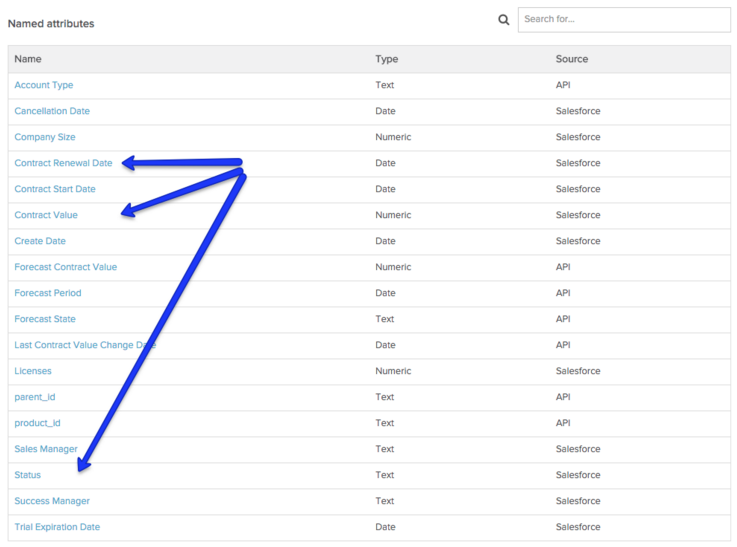Image resolution: width=737 pixels, height=547 pixels.
Task: Open the Cancellation Date attribute
Action: [x=52, y=111]
